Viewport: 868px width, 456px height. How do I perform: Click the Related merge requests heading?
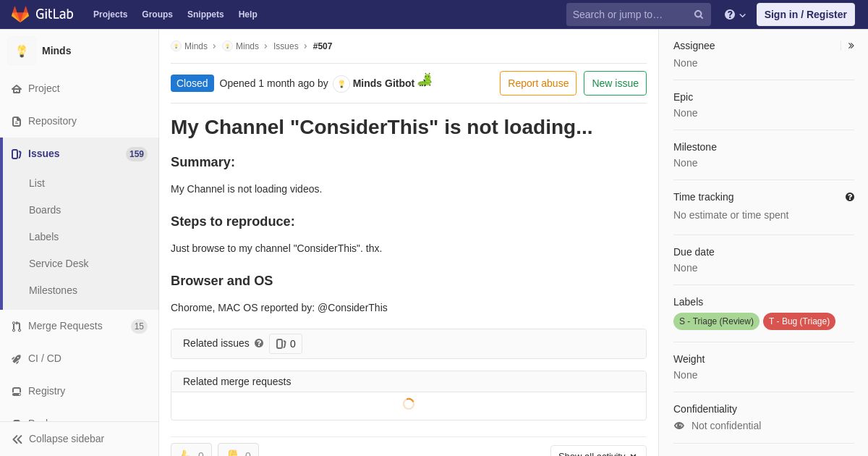237,381
